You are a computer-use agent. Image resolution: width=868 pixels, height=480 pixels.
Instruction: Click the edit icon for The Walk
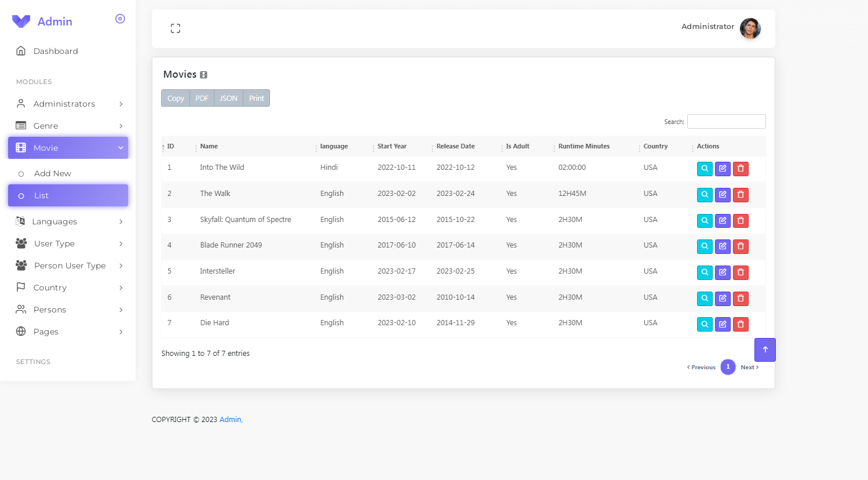tap(723, 195)
